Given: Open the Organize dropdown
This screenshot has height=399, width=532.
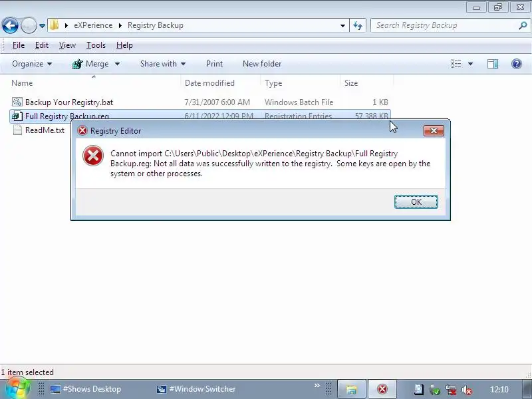Looking at the screenshot, I should pyautogui.click(x=32, y=64).
